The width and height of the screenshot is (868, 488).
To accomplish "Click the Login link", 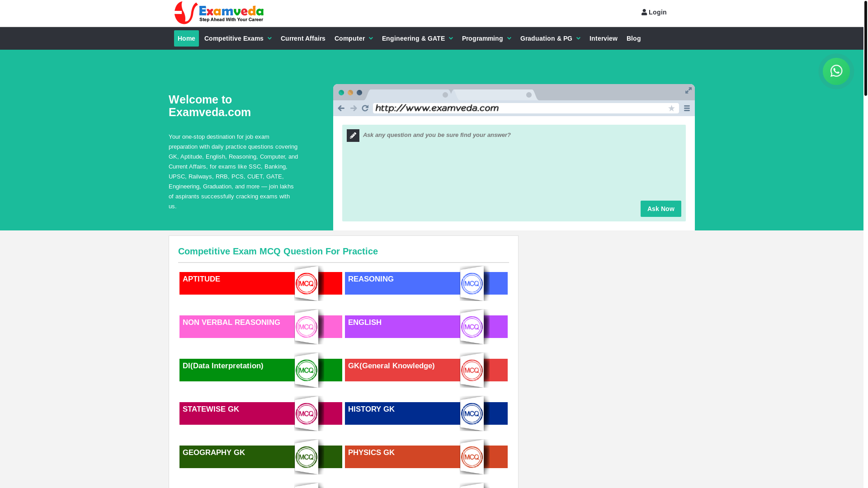I will (654, 13).
